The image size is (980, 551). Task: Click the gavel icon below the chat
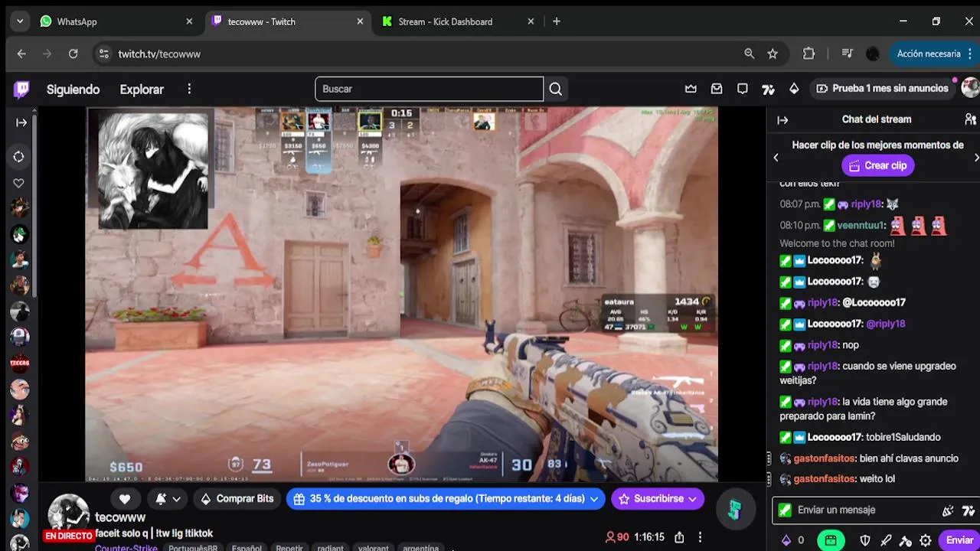pyautogui.click(x=906, y=540)
